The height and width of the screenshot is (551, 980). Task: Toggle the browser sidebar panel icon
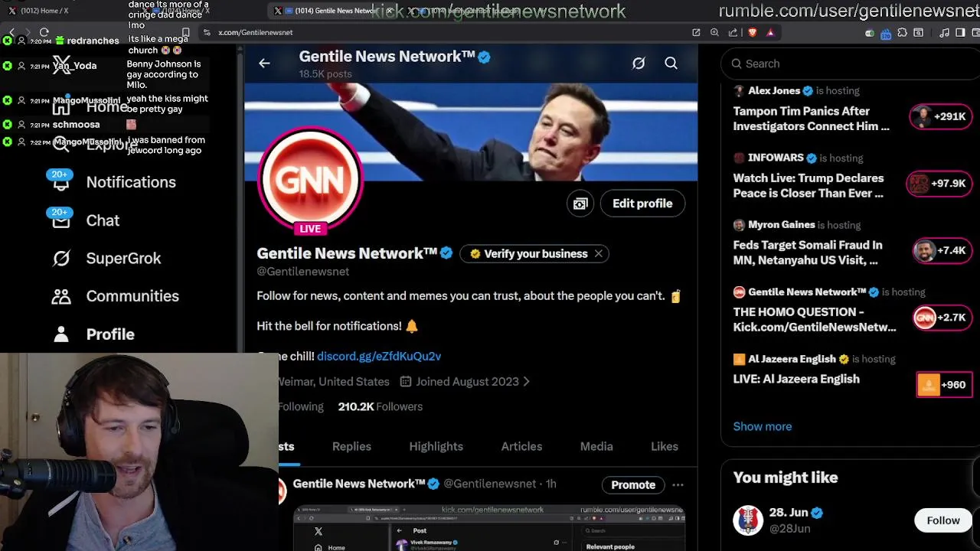[x=960, y=33]
